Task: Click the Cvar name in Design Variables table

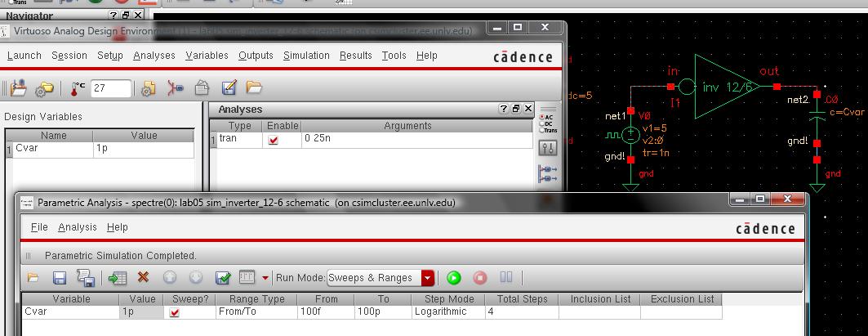Action: coord(54,149)
